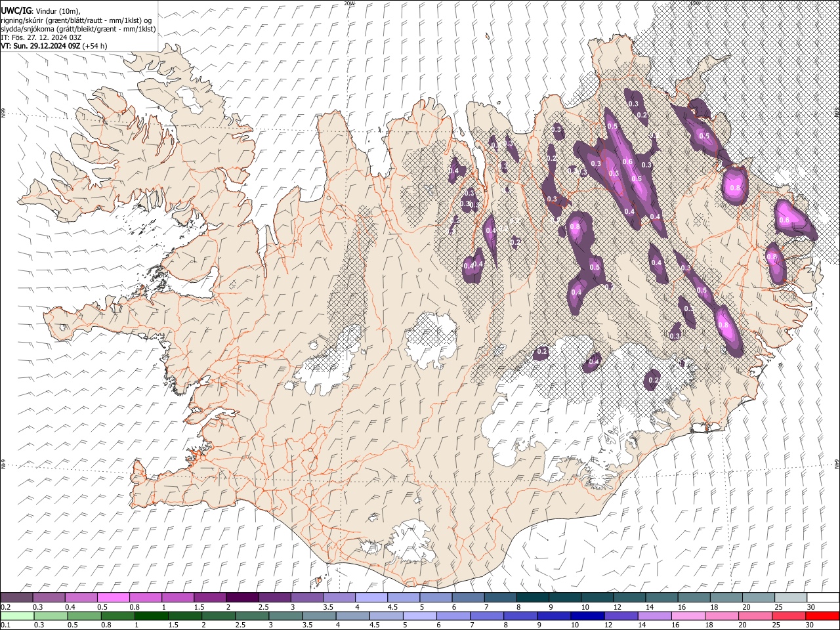Select the violet 14–16 rain swatch
840x630 pixels.
(654, 616)
